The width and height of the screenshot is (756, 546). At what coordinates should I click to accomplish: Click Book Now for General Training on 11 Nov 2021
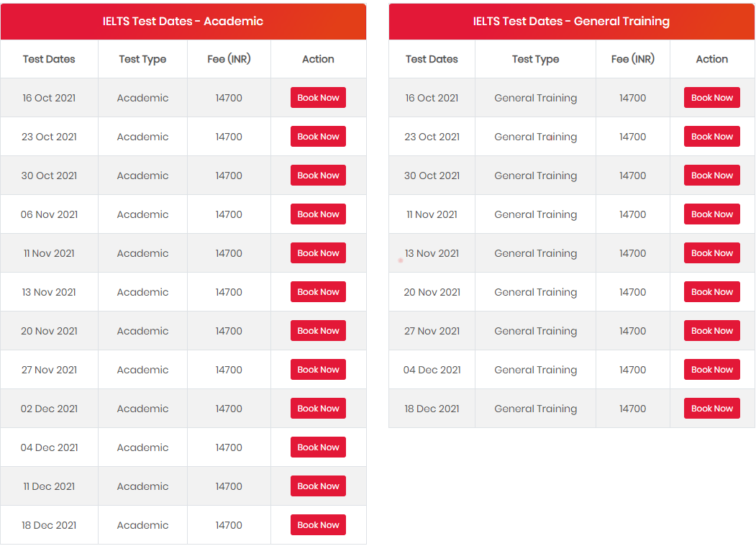coord(711,214)
